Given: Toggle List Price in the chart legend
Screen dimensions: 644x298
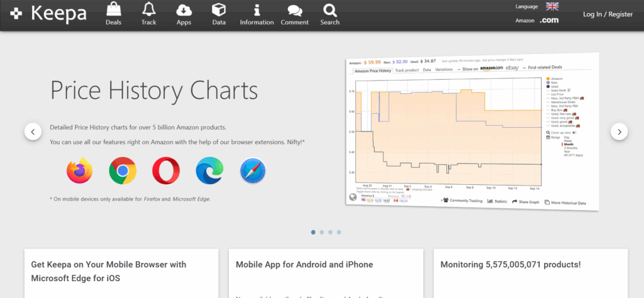Looking at the screenshot, I should (x=556, y=94).
